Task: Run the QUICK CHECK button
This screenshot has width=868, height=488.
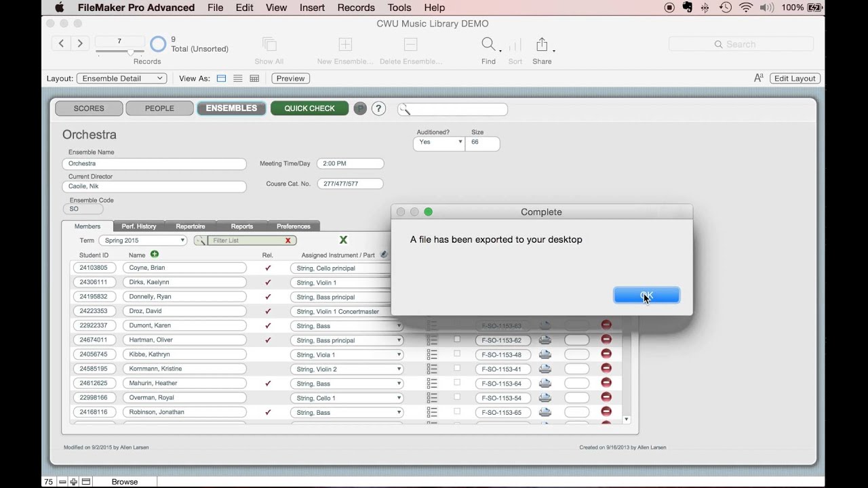Action: pyautogui.click(x=309, y=108)
